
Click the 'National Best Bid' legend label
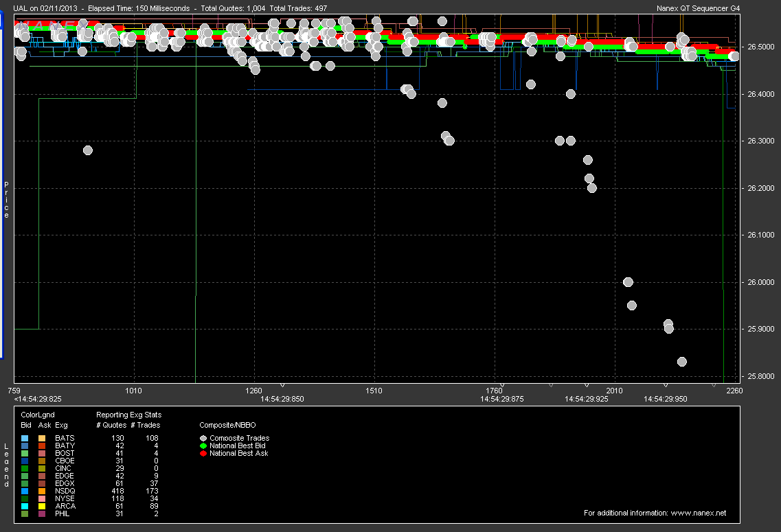pos(238,446)
